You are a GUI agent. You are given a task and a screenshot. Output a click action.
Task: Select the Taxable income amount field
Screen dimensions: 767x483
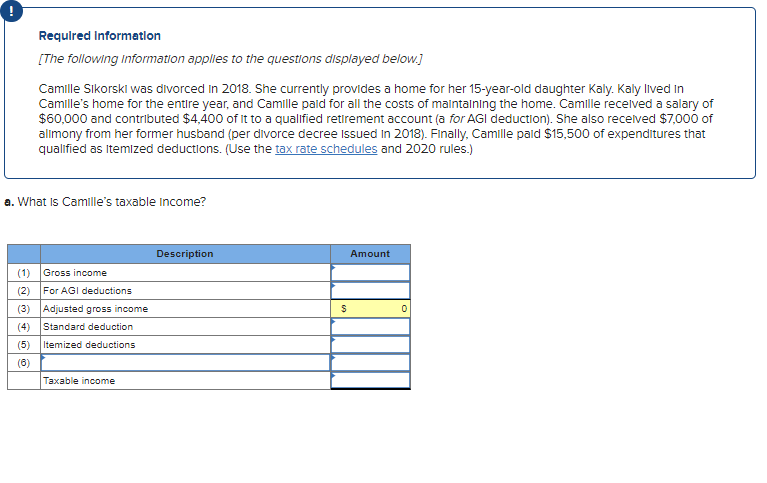click(x=370, y=381)
